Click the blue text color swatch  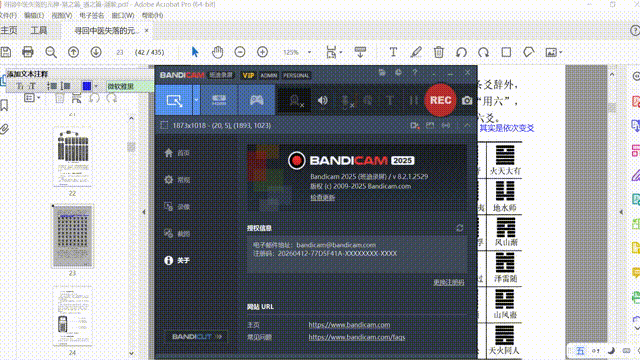click(87, 86)
